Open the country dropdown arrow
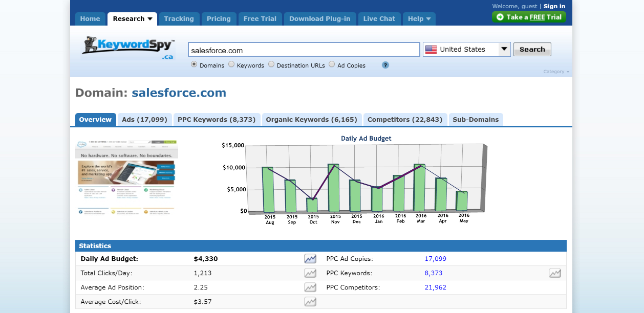644x313 pixels. (504, 49)
